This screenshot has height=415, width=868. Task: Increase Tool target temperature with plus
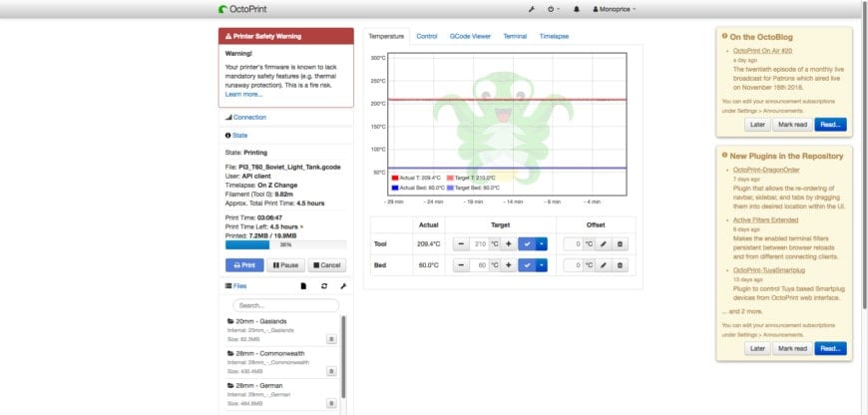click(508, 244)
